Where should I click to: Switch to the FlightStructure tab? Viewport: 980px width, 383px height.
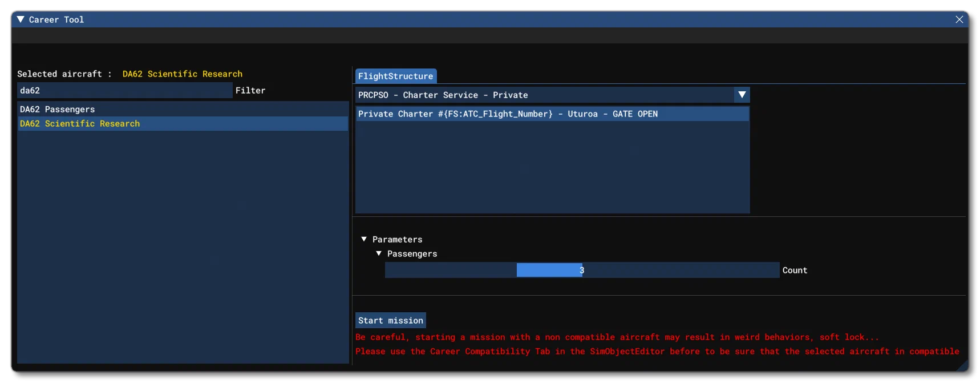tap(396, 76)
